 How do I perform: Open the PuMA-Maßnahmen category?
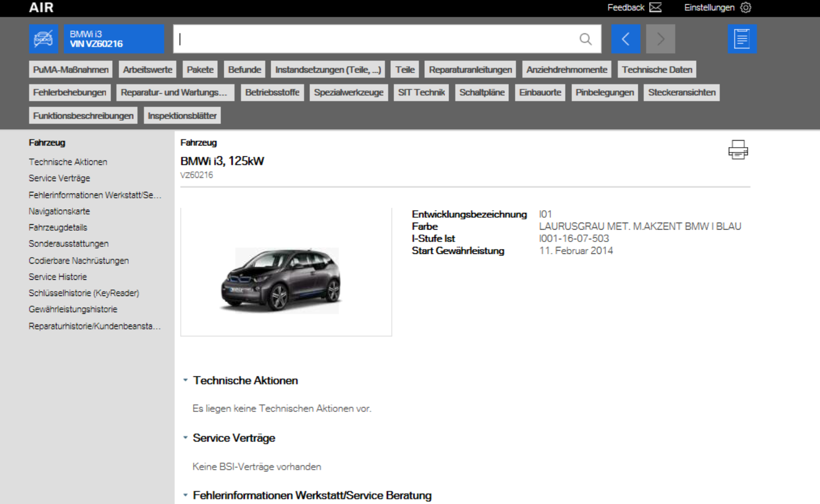[71, 70]
